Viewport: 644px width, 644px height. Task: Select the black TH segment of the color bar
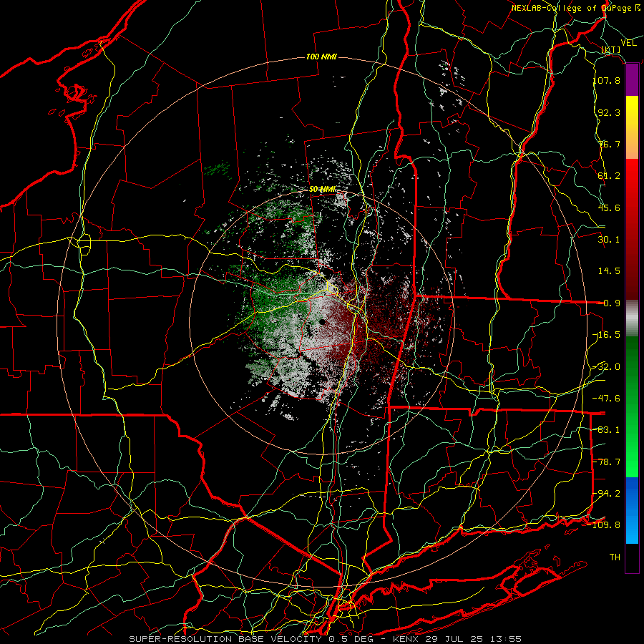pyautogui.click(x=632, y=557)
